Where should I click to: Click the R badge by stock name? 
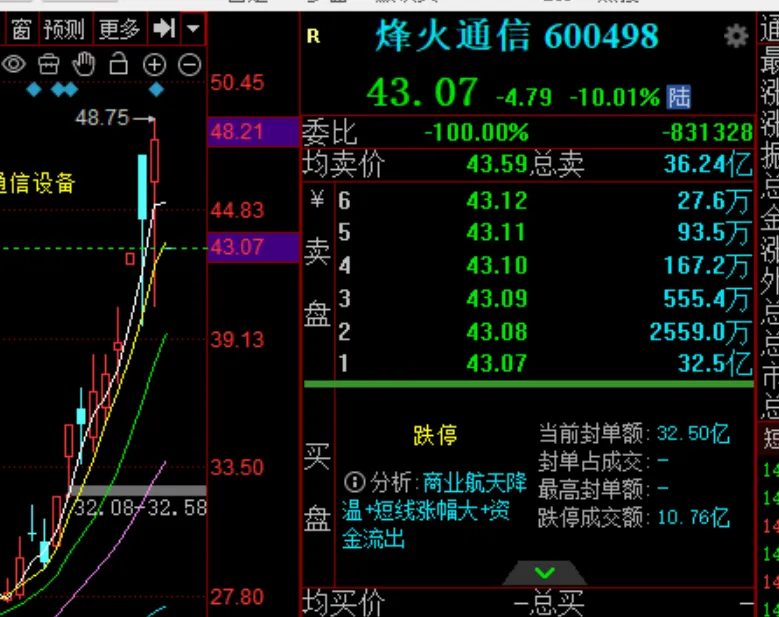[313, 37]
